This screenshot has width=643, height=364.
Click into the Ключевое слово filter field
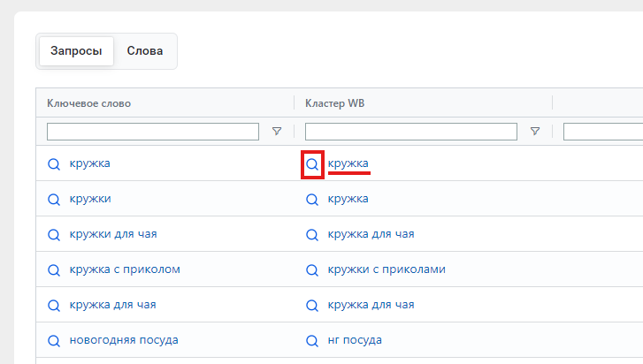click(153, 132)
